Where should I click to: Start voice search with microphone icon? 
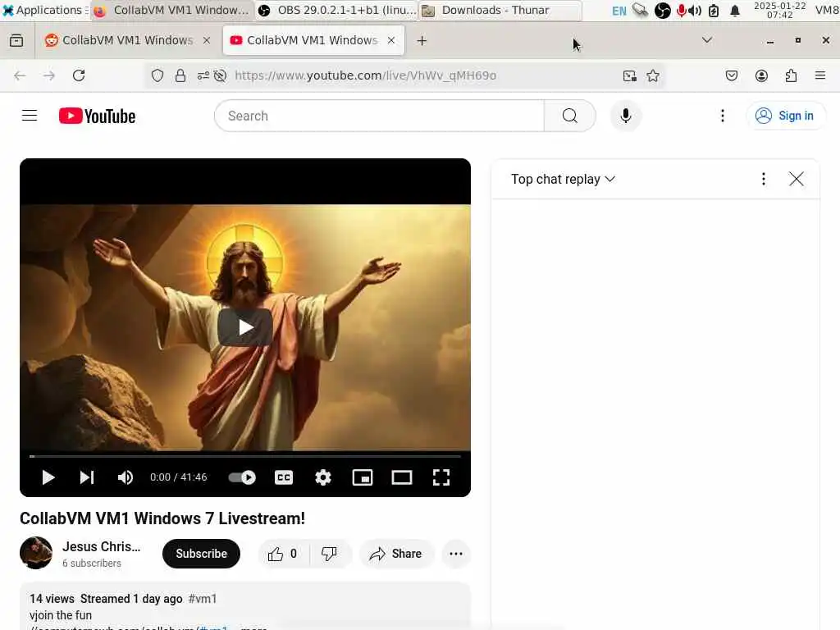click(625, 116)
